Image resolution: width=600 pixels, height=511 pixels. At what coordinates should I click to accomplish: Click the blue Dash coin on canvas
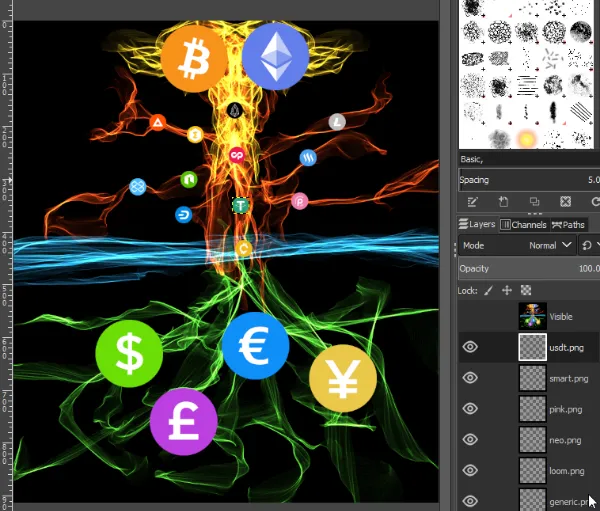coord(184,215)
